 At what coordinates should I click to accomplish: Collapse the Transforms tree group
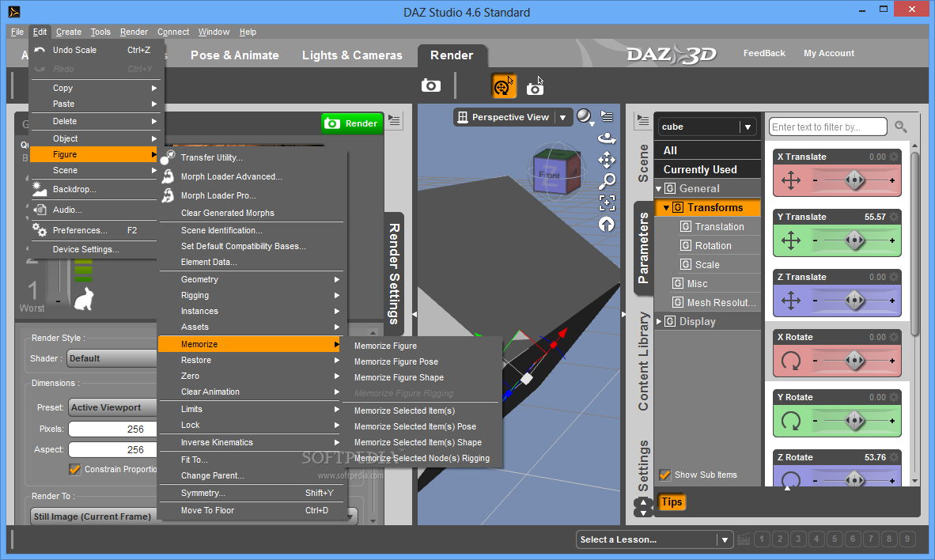click(666, 207)
